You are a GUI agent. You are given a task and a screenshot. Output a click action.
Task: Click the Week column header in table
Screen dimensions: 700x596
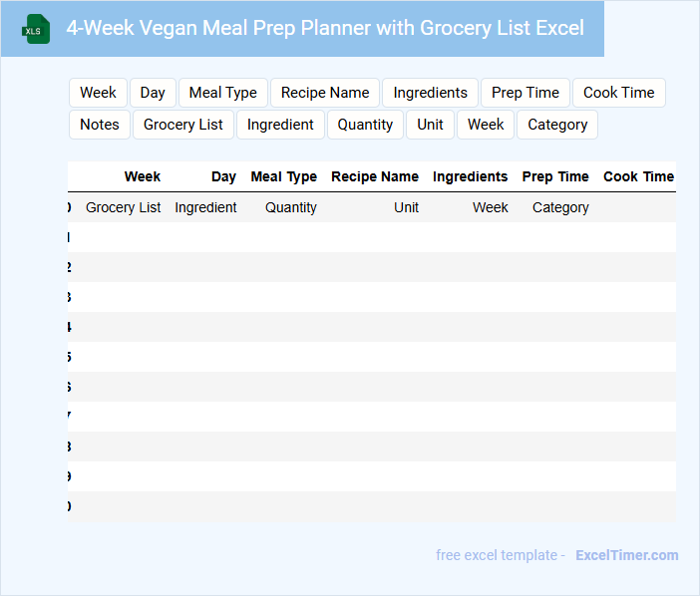coord(143,176)
